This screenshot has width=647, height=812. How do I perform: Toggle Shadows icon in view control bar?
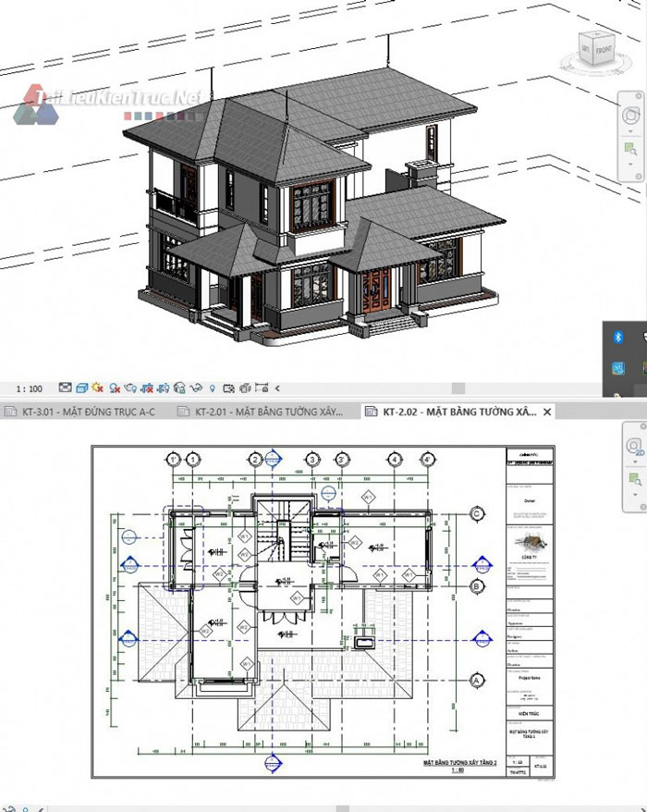point(115,388)
